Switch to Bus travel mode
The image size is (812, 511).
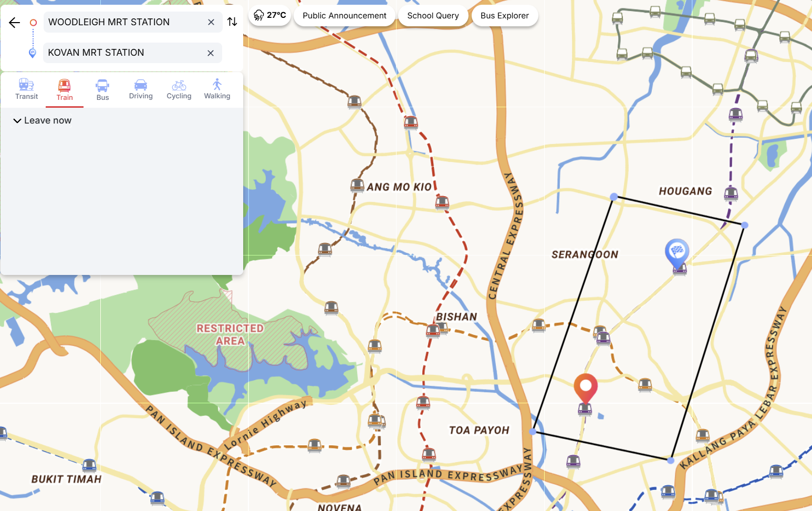point(102,90)
